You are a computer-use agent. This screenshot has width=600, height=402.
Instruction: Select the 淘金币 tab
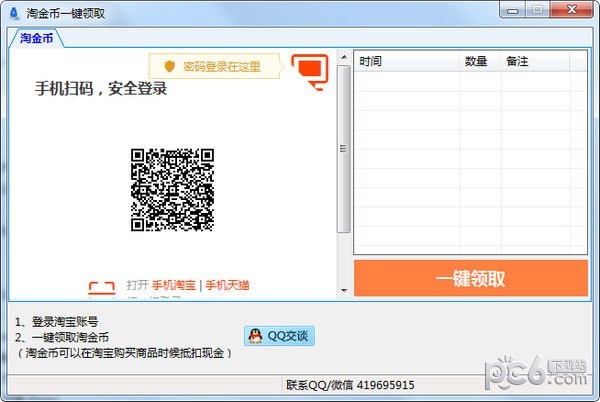pos(36,38)
